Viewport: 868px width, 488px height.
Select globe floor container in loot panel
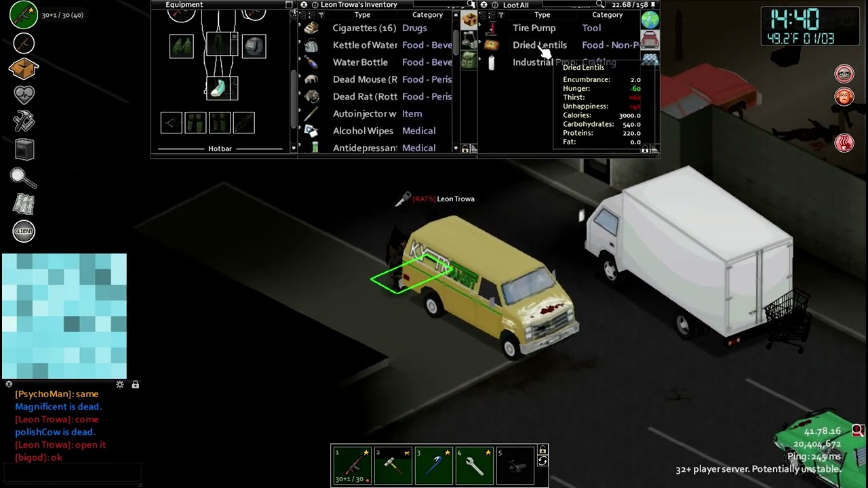click(x=650, y=20)
